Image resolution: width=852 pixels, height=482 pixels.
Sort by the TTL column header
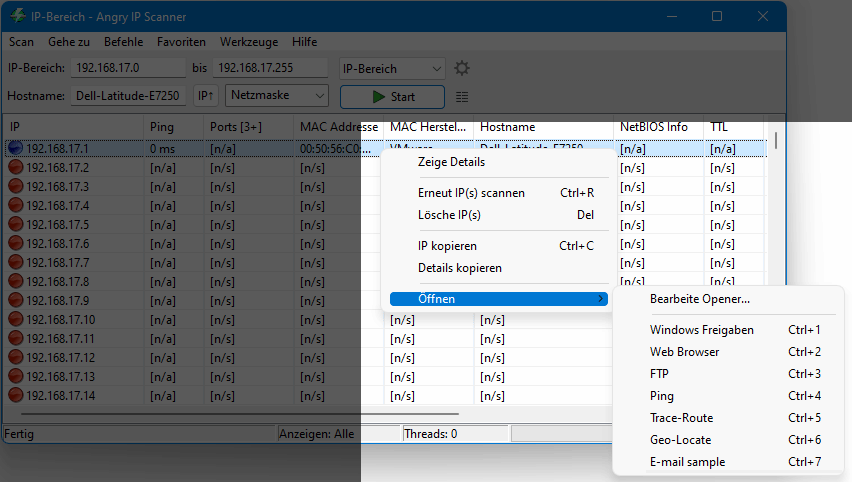coord(734,127)
